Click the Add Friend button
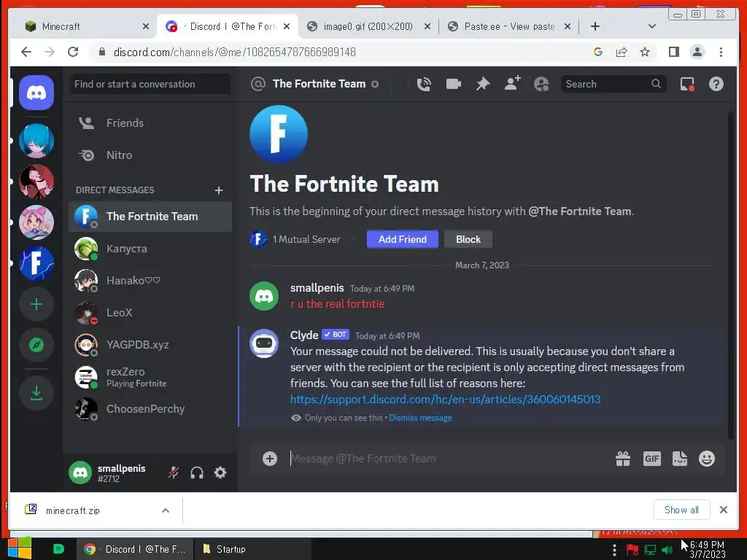This screenshot has height=560, width=747. coord(402,239)
